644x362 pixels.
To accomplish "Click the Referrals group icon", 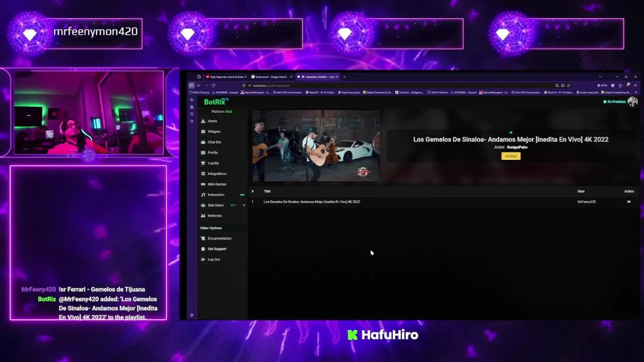I will [x=203, y=216].
